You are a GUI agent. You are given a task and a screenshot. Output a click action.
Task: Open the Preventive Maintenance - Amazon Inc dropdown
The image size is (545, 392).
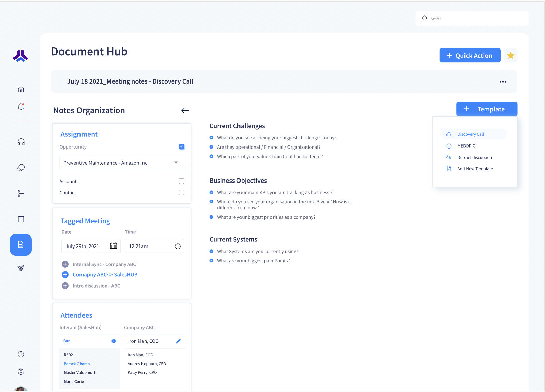coord(176,162)
